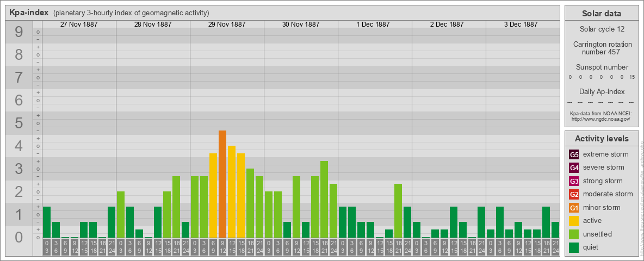Click the '0 3' hour cell under 27 Nov

click(x=47, y=247)
